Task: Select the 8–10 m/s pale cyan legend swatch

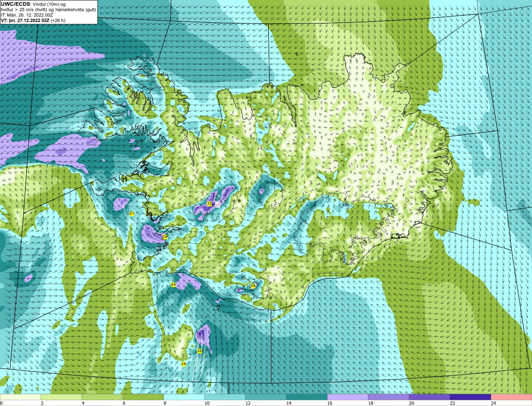Action: click(184, 397)
